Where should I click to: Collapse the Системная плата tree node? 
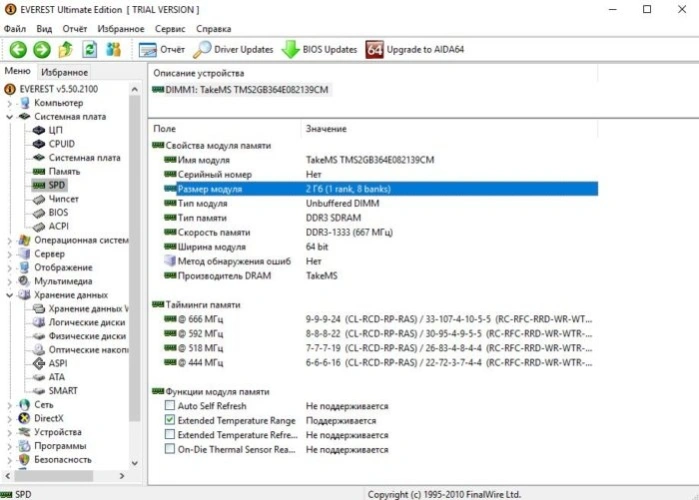(x=9, y=117)
